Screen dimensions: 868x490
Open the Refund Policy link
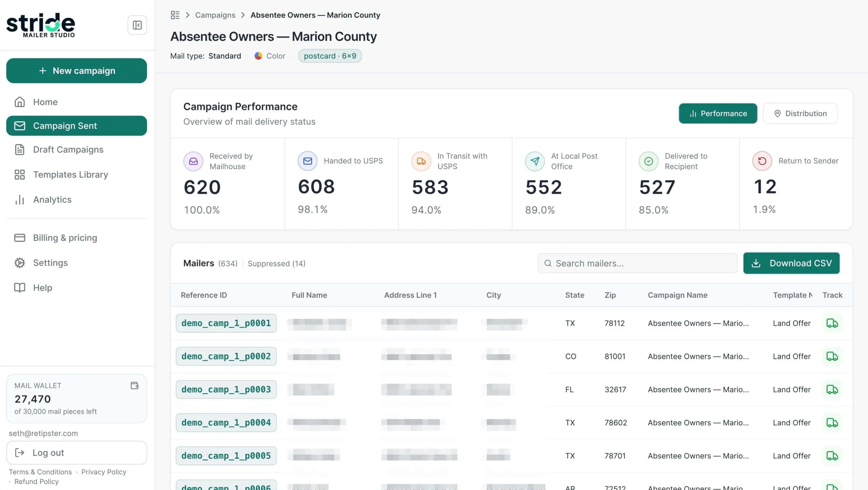point(37,482)
